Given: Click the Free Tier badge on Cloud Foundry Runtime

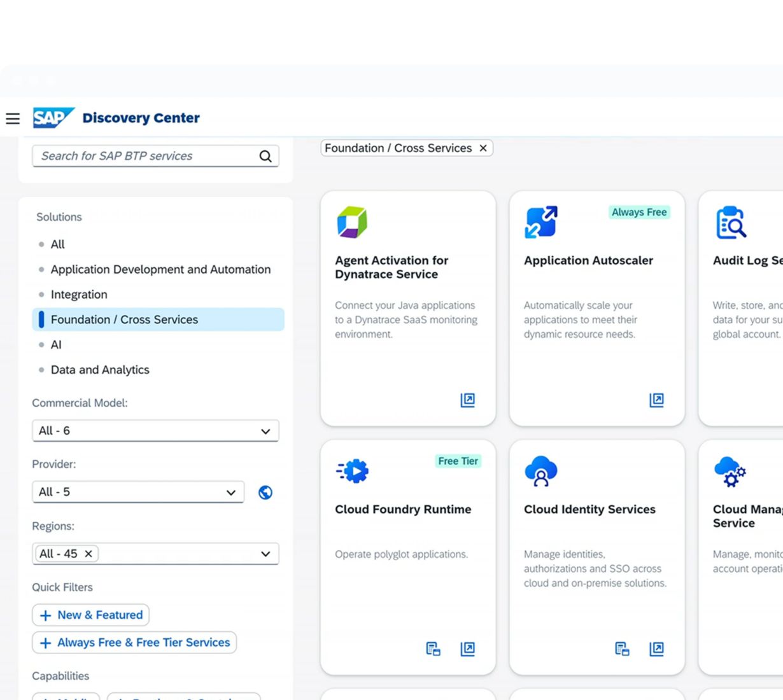Looking at the screenshot, I should click(458, 461).
